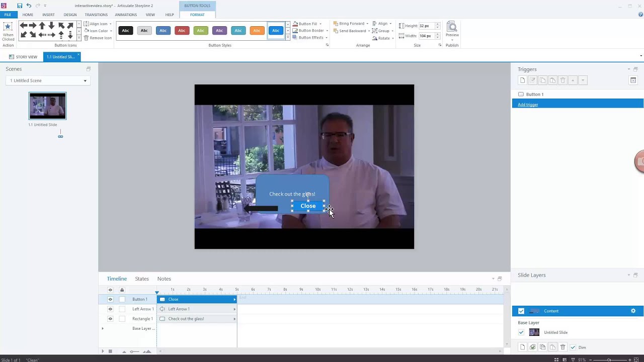Toggle Untitled Slide base layer checkbox
This screenshot has height=362, width=644.
click(521, 332)
